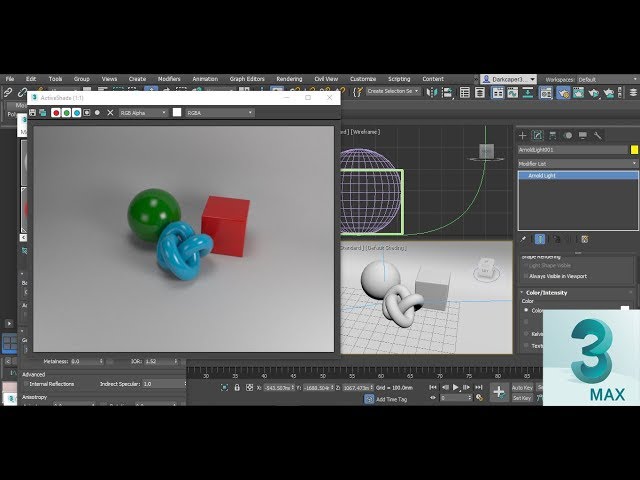Click Add Time Tag
Screen dimensions: 640x480
(391, 399)
